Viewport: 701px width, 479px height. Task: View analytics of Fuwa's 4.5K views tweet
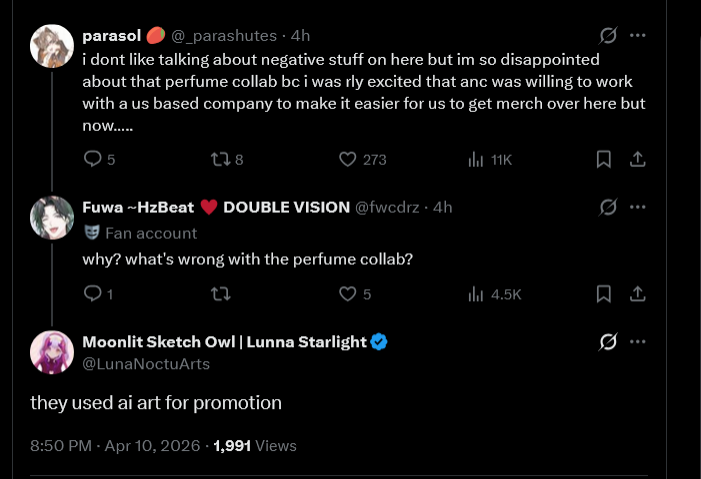(x=476, y=294)
